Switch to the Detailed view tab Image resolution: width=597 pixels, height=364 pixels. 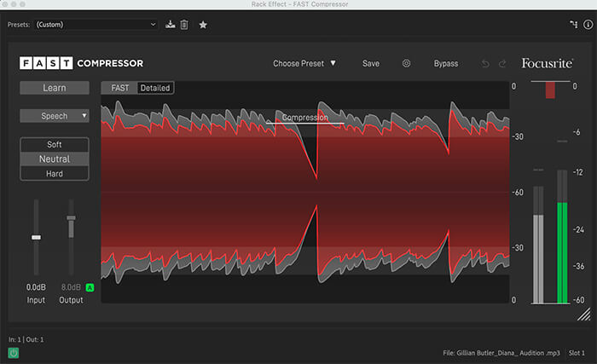[x=155, y=88]
